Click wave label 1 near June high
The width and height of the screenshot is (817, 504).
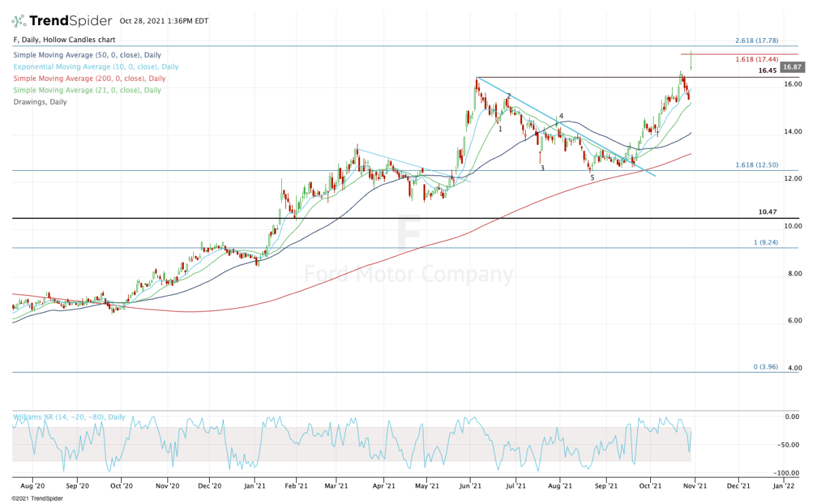pos(500,129)
